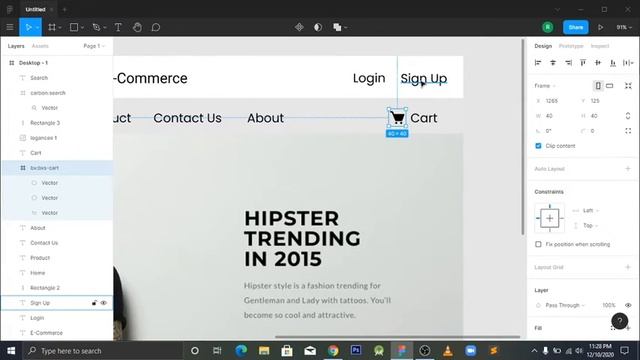The image size is (640, 360).
Task: Select the cart icon on canvas
Action: tap(397, 118)
